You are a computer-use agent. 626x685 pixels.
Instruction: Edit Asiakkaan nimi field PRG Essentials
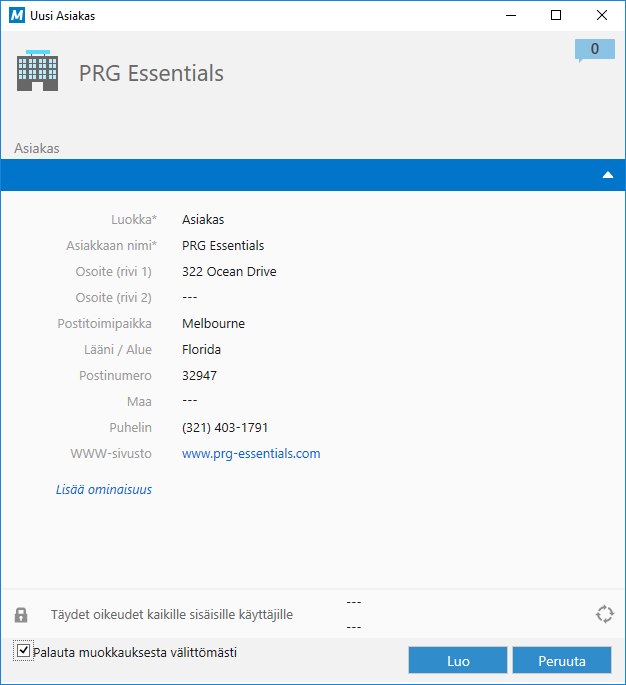pos(223,246)
